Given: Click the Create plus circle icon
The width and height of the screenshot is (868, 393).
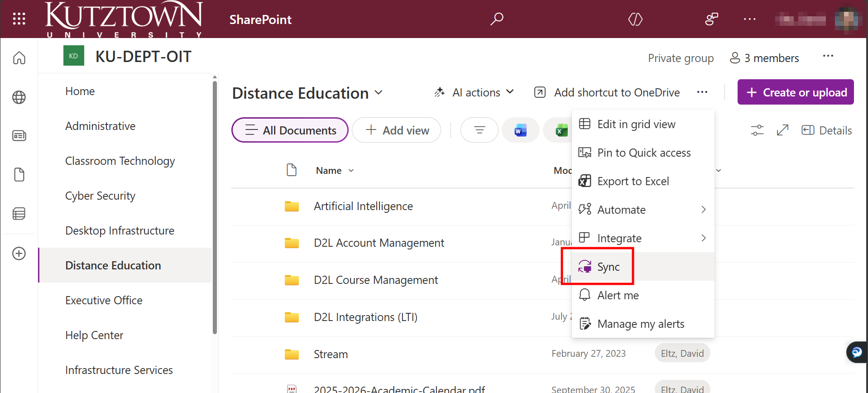Looking at the screenshot, I should (19, 254).
